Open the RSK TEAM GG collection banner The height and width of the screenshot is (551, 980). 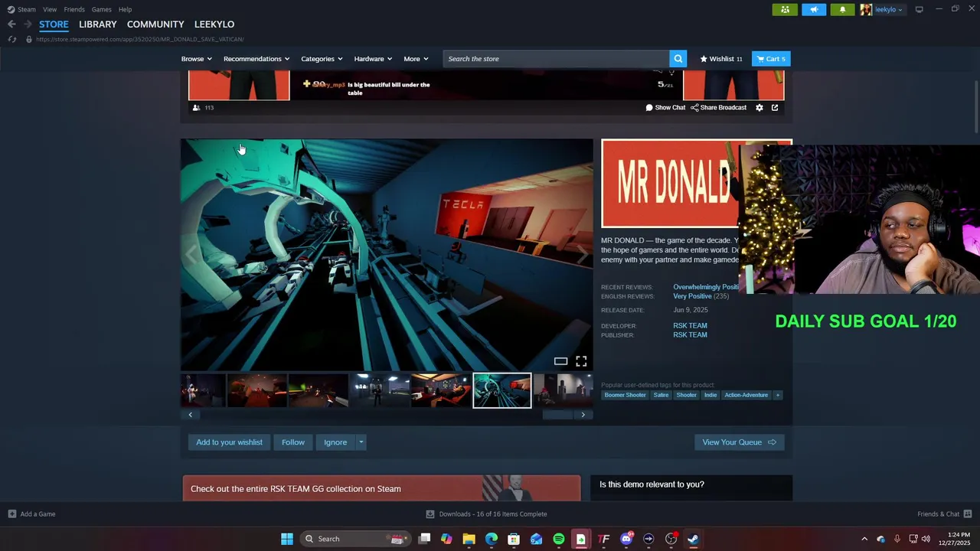[x=381, y=488]
